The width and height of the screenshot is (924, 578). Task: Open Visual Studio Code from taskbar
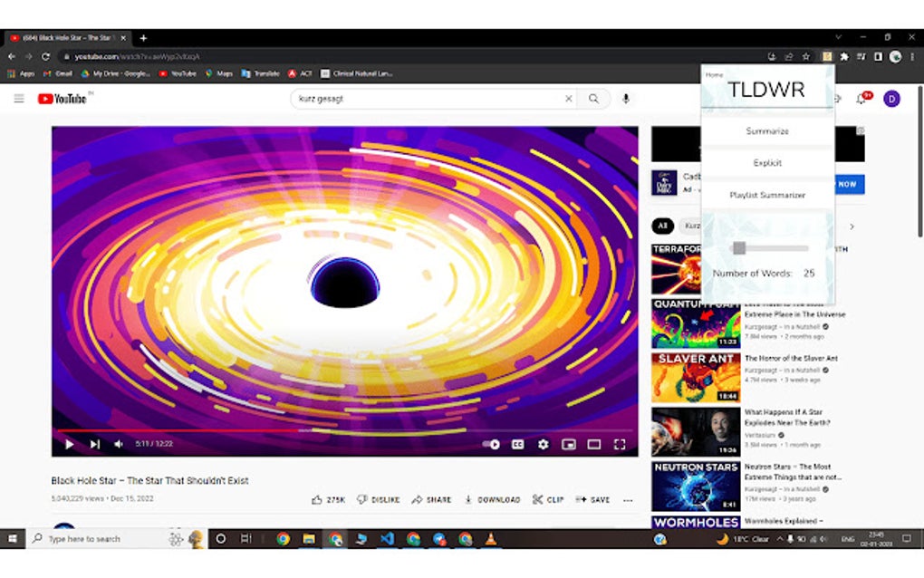(387, 538)
